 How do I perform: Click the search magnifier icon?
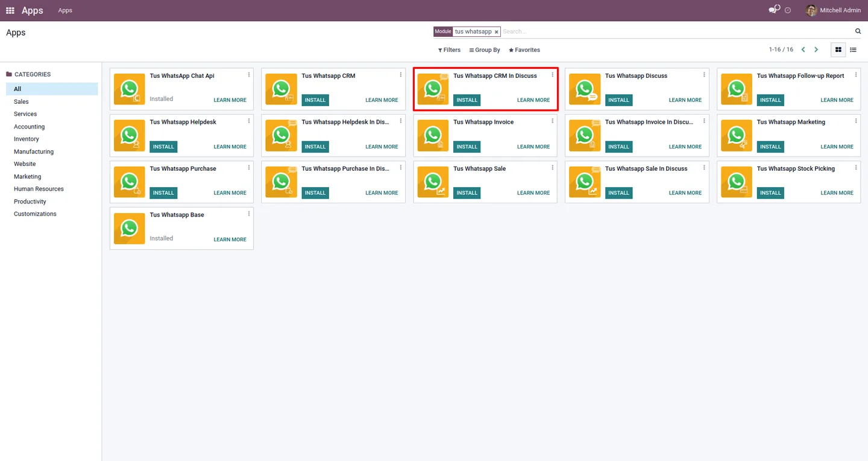point(858,31)
